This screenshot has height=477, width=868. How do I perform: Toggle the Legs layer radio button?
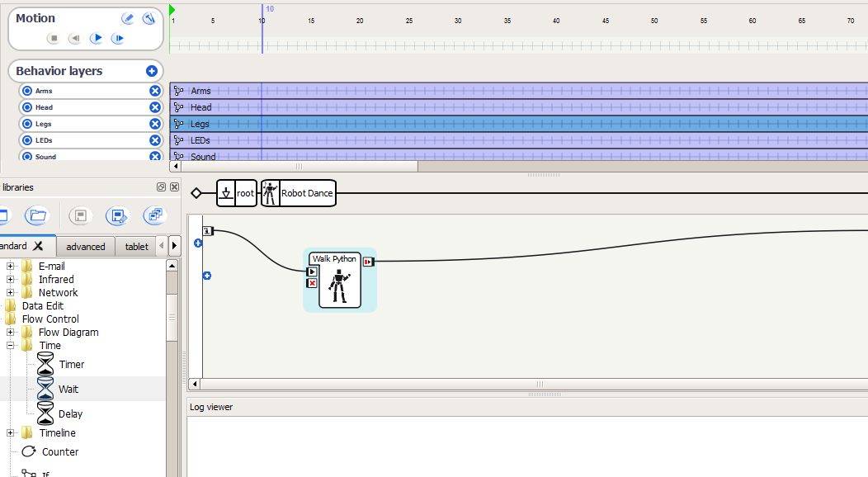tap(26, 124)
